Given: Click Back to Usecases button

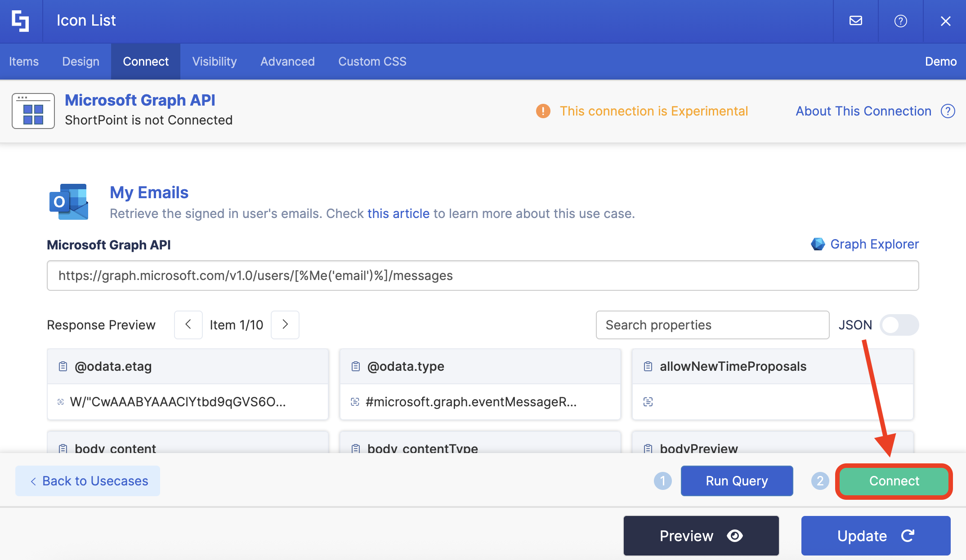Looking at the screenshot, I should coord(88,481).
